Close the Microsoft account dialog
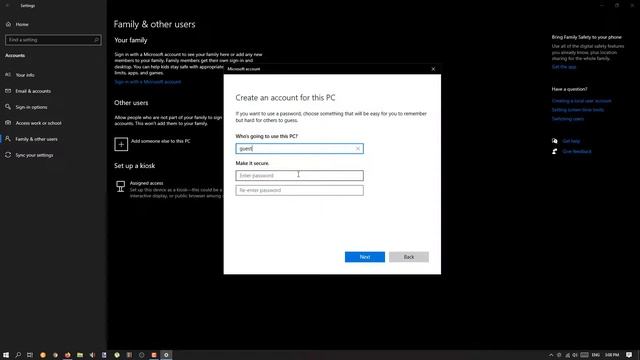The width and height of the screenshot is (640, 360). [433, 69]
